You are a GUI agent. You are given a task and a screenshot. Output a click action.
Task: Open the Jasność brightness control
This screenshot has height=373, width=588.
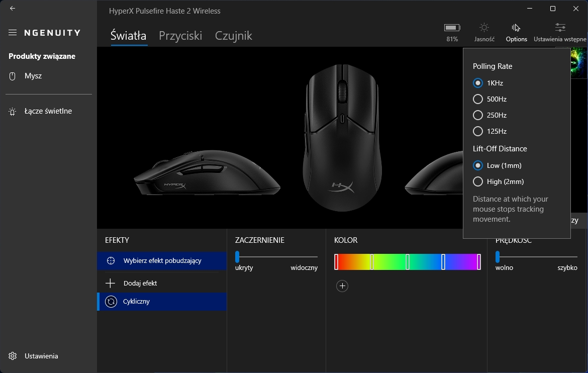[x=484, y=32]
